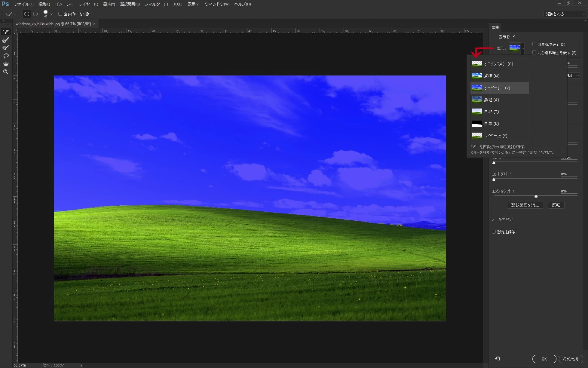The height and width of the screenshot is (368, 588).
Task: Click the エッジをシフト 0% value field
Action: 569,191
